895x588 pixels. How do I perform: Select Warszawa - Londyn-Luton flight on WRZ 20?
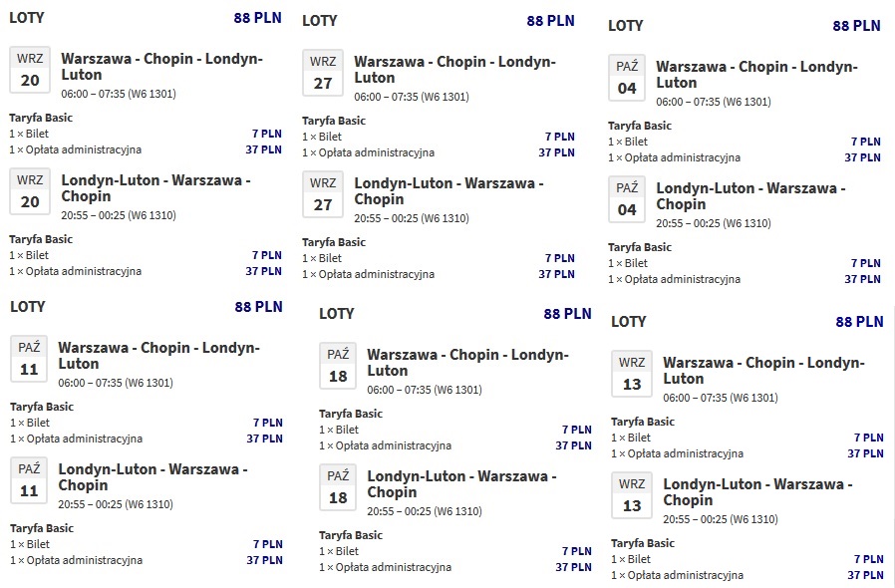(162, 67)
